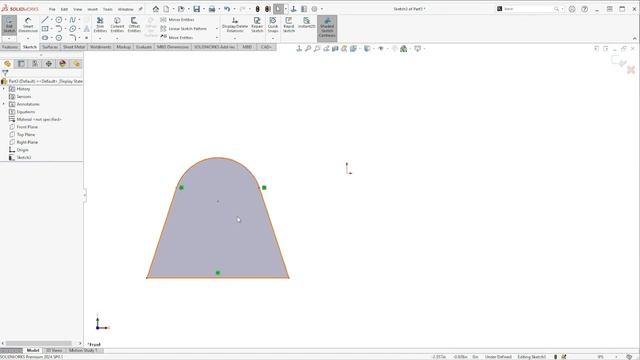
Task: Click the Convert Entities tool
Action: pyautogui.click(x=117, y=24)
